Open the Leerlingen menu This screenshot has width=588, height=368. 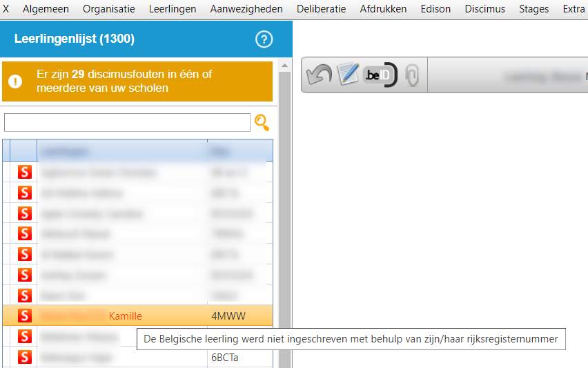pyautogui.click(x=173, y=9)
